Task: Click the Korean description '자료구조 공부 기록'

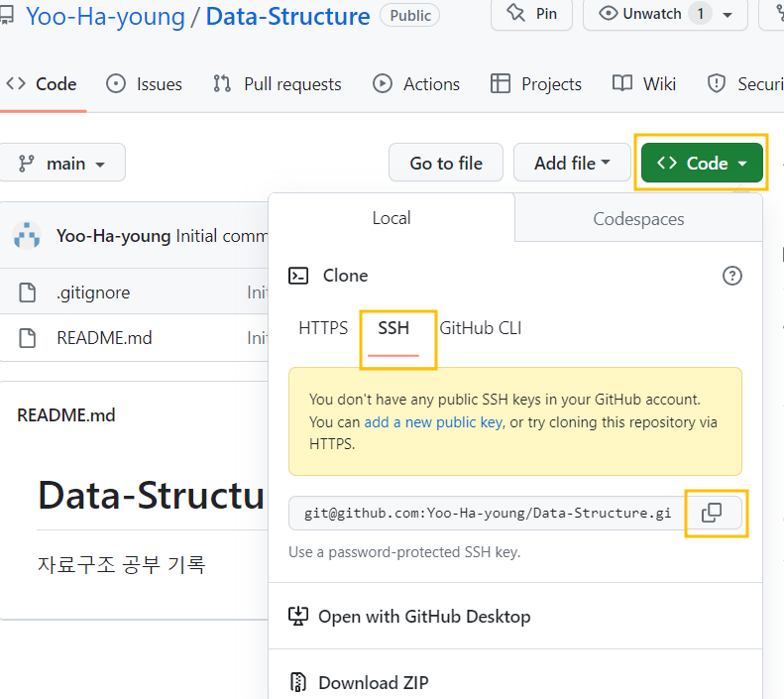Action: [122, 564]
